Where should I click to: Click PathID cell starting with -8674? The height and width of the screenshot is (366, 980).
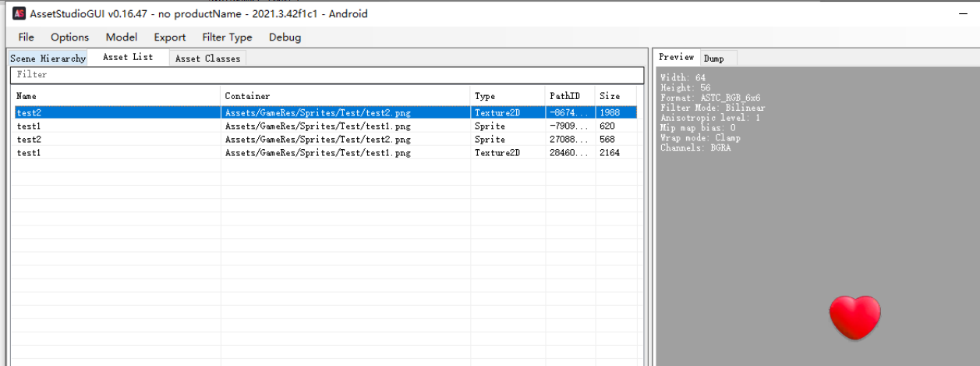[570, 112]
